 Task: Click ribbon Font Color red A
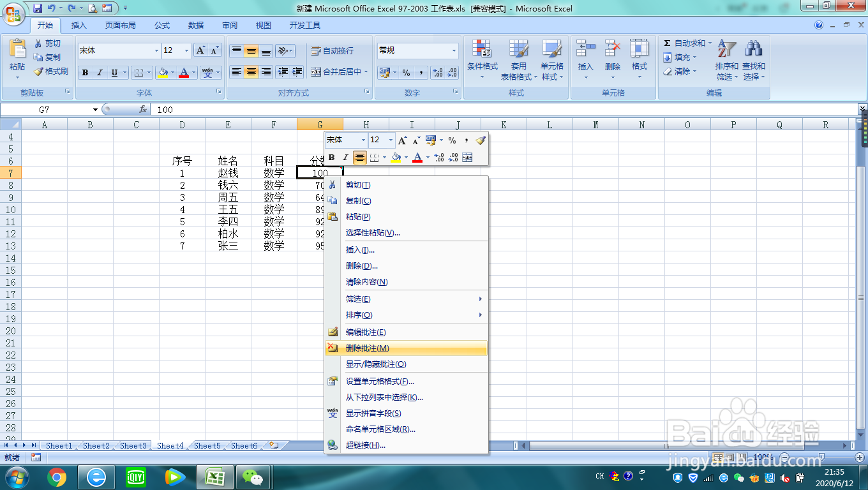[184, 73]
